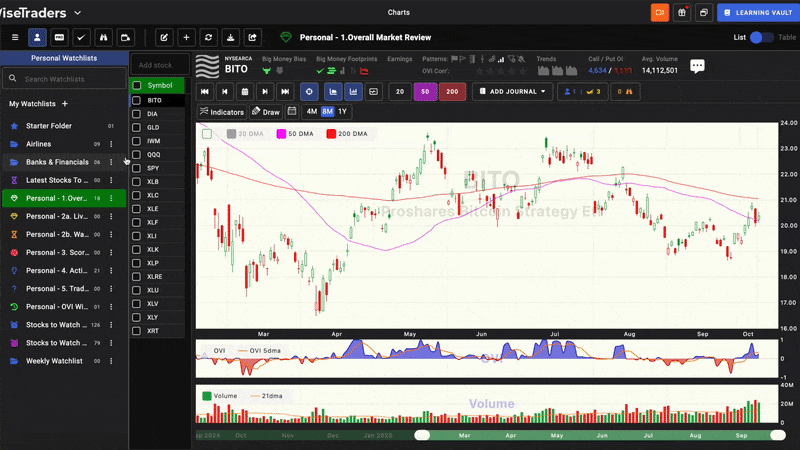Toggle the List/Table view switch
This screenshot has width=800, height=450.
762,37
